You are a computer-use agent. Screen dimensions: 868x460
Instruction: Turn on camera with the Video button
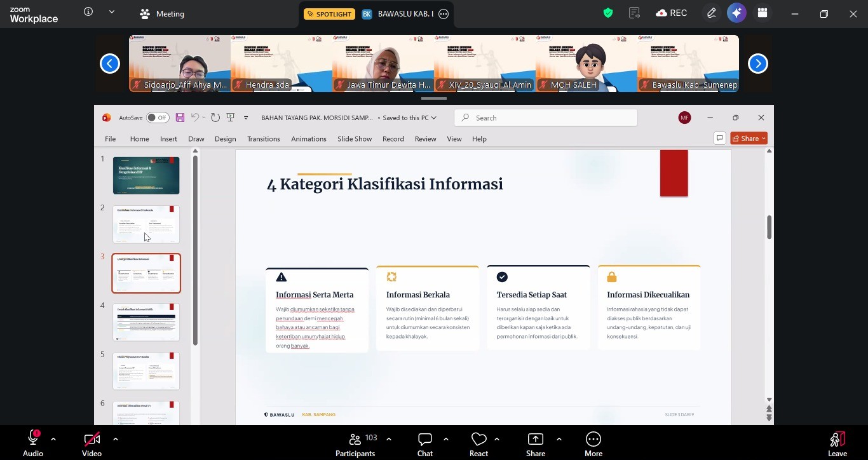92,444
